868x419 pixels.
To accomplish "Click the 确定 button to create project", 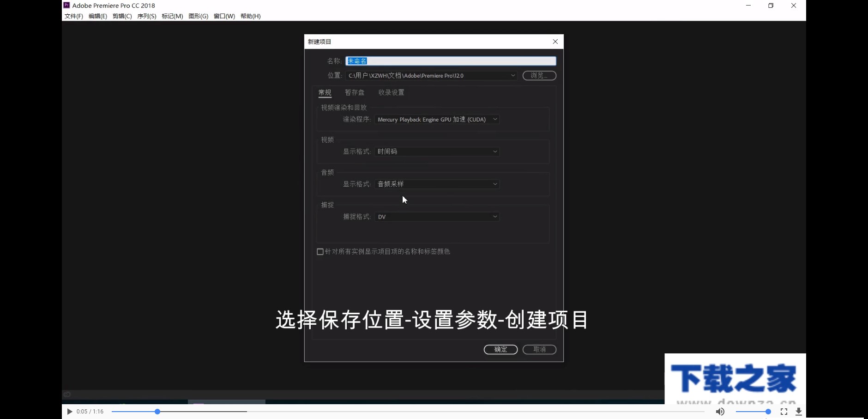I will (x=500, y=350).
